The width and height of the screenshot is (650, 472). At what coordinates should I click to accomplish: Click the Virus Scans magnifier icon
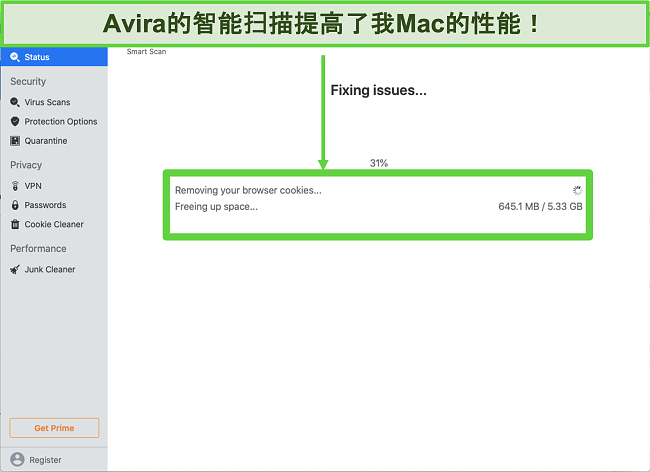15,102
